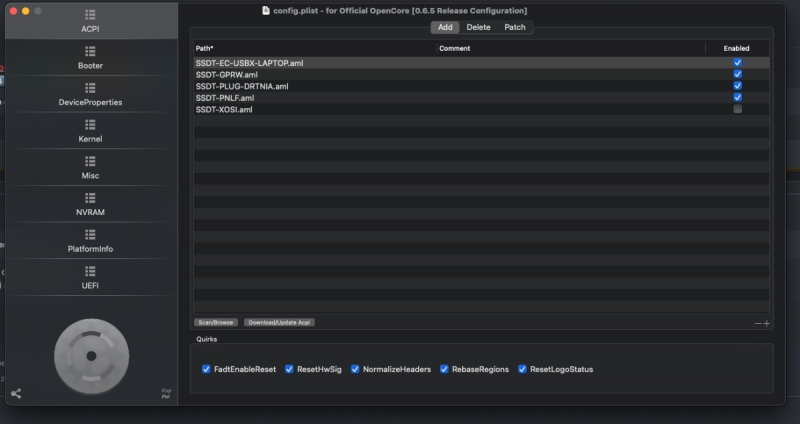Screen dimensions: 800x424
Task: Open the DeviceProperties section
Action: pos(90,94)
